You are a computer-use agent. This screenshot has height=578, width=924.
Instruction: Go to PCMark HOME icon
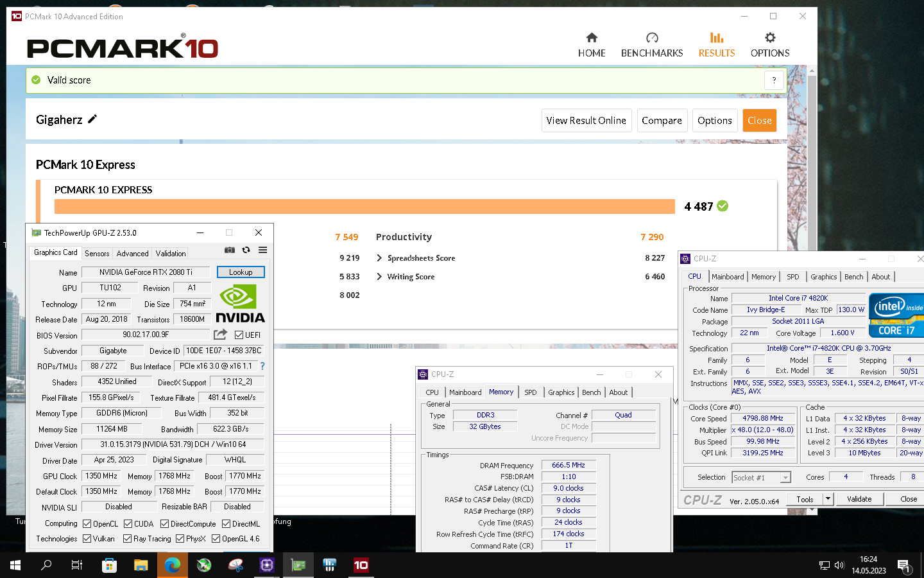tap(592, 38)
